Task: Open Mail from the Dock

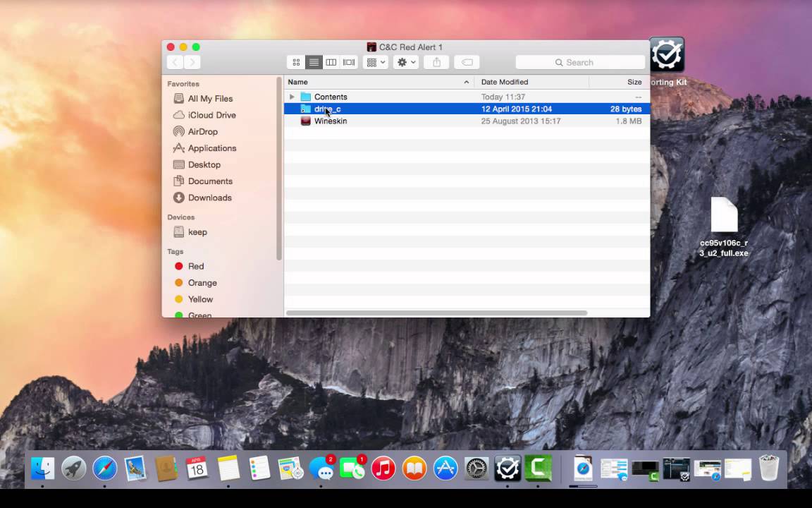Action: [x=135, y=468]
